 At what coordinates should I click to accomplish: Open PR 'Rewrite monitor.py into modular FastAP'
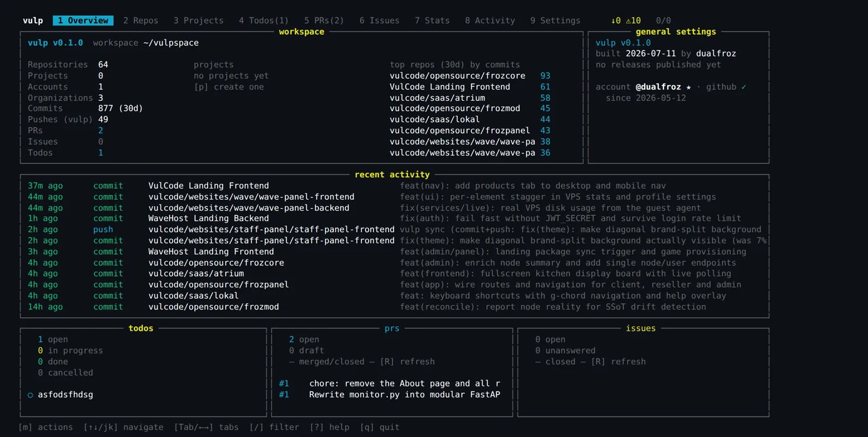click(x=390, y=395)
